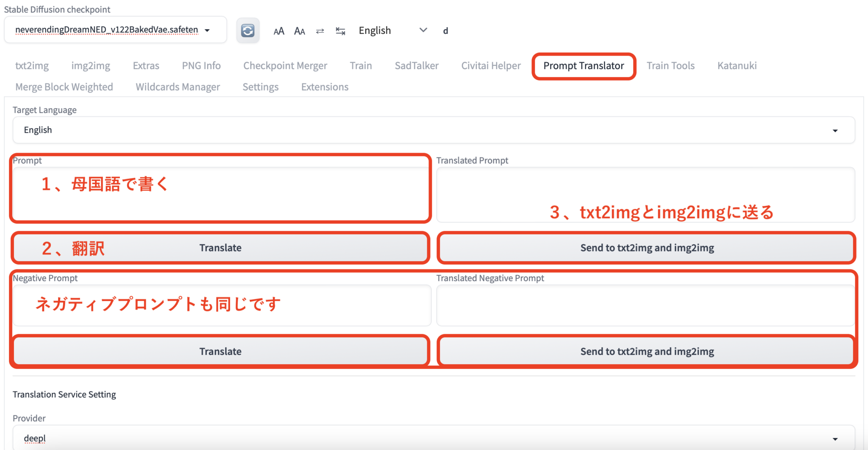Open the Wildcards Manager tab
This screenshot has width=868, height=450.
click(x=178, y=87)
